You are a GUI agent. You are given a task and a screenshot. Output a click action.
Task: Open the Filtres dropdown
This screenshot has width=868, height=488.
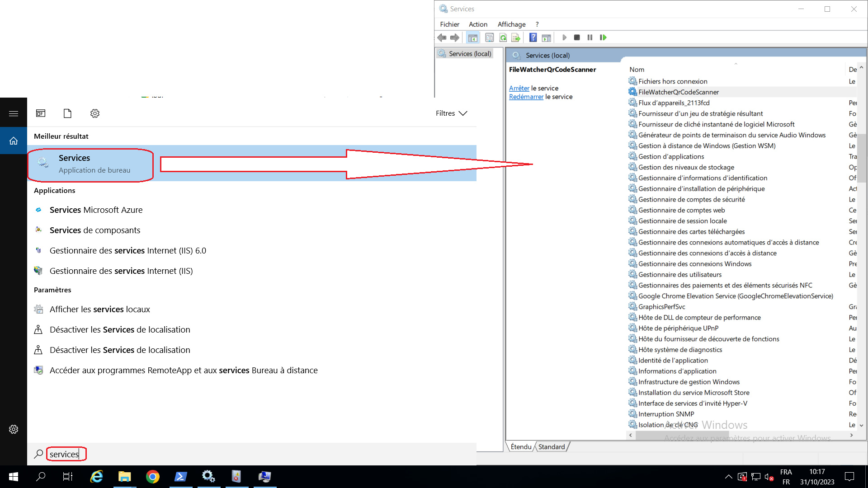click(451, 113)
